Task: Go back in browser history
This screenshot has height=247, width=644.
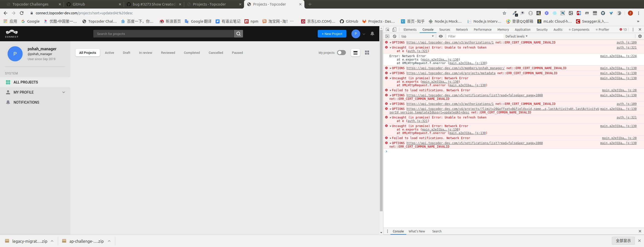Action: tap(6, 13)
